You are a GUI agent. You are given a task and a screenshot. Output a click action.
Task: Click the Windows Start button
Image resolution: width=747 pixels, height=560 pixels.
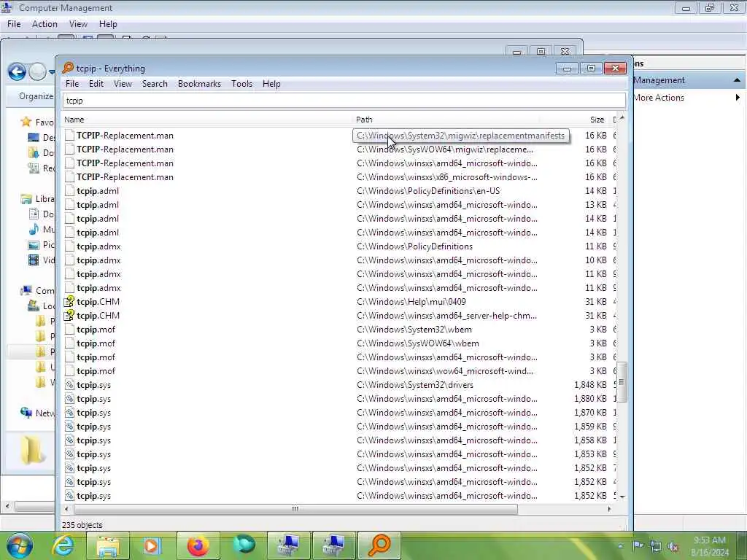19,545
